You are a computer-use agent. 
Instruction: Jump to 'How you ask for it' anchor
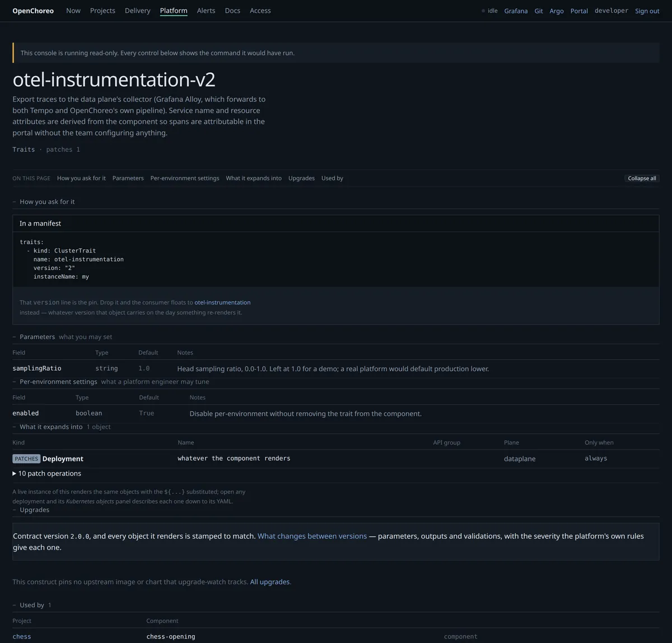81,178
